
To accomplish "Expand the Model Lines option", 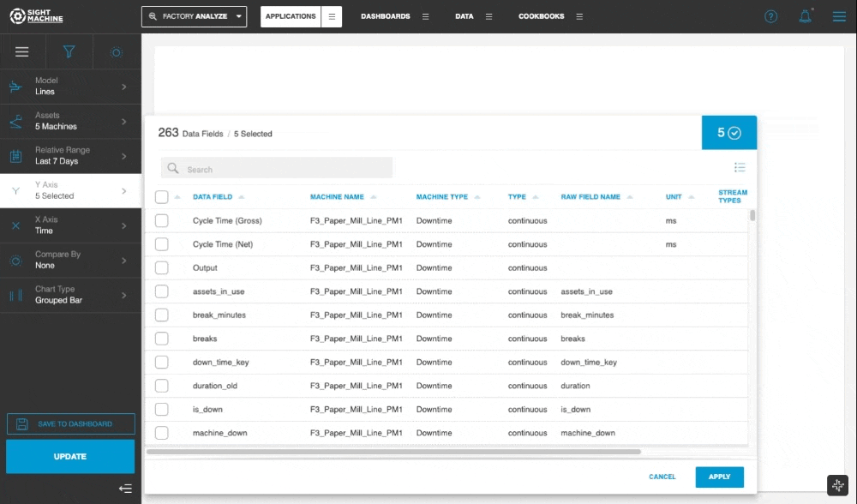I will click(x=70, y=87).
